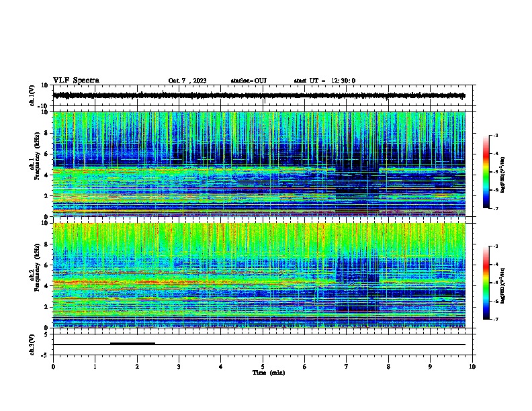This screenshot has width=532, height=411.
Task: Click the ch.2 spectrogram color scale bar
Action: [486, 283]
